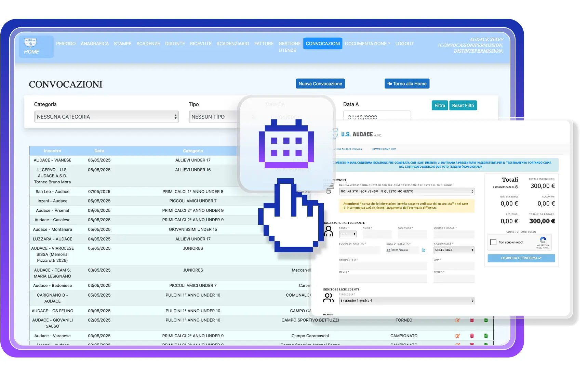Click LOGOUT in the navigation bar
The width and height of the screenshot is (588, 377).
pos(405,43)
